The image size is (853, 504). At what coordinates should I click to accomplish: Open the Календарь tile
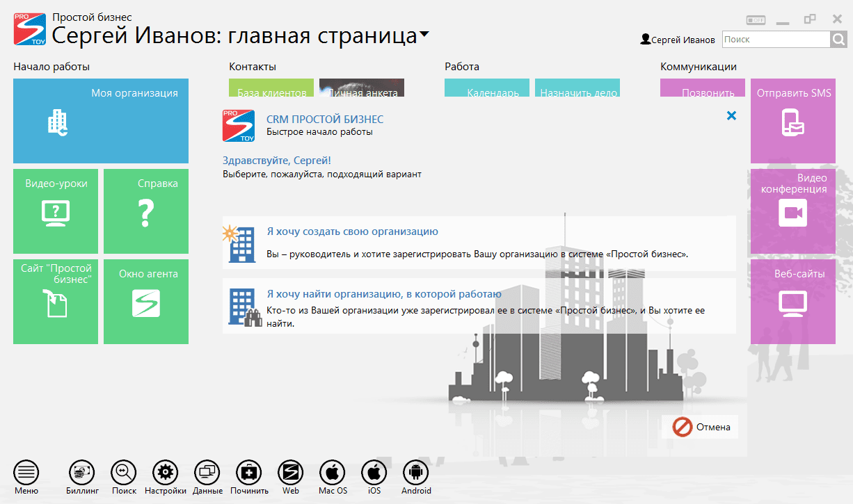[x=487, y=88]
